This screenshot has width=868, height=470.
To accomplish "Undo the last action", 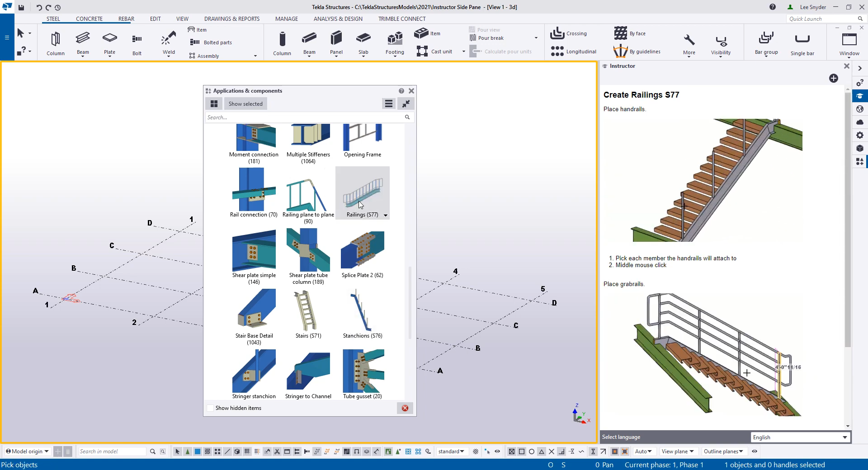I will (x=38, y=7).
